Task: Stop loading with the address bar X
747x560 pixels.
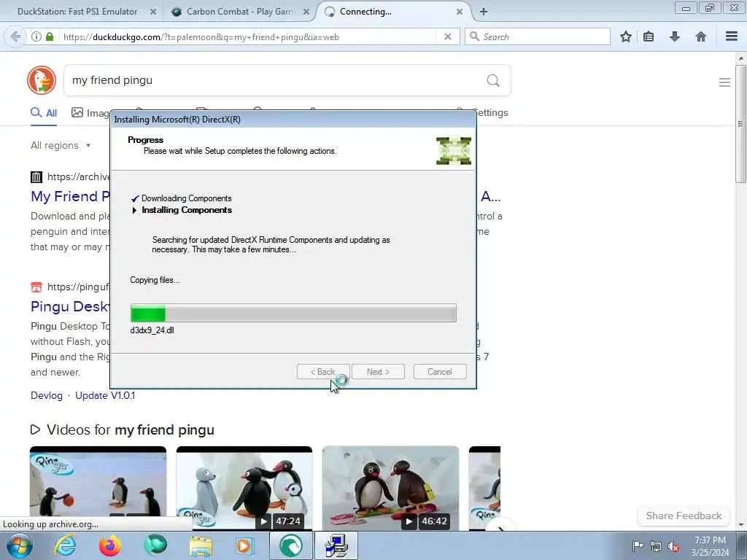Action: click(447, 36)
